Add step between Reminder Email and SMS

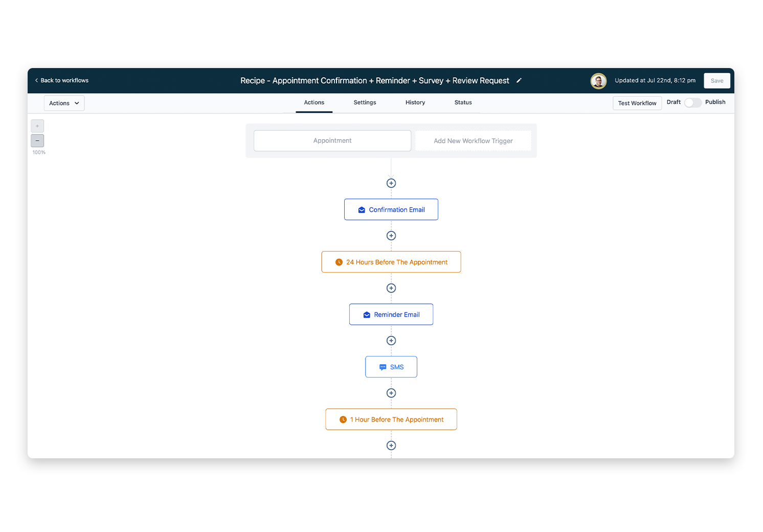click(391, 341)
